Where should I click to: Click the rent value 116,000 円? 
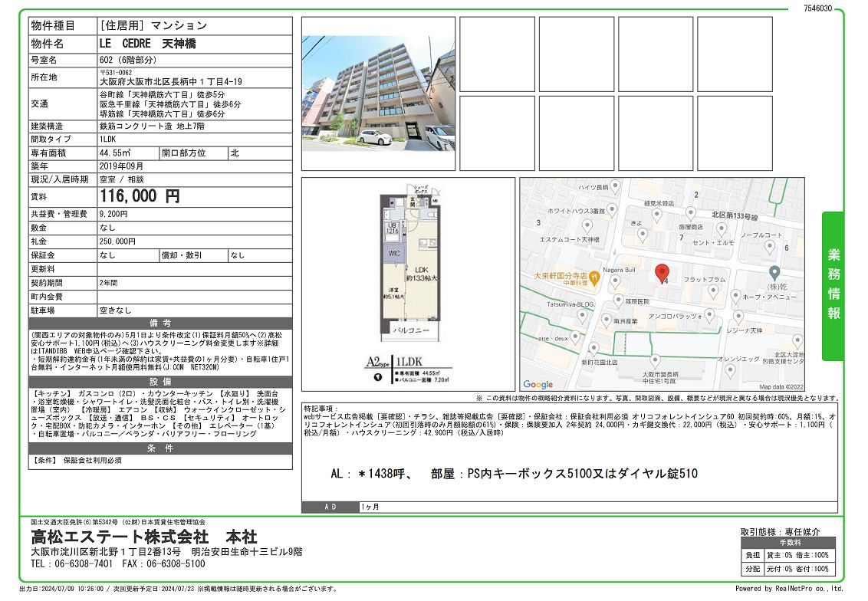click(x=140, y=196)
